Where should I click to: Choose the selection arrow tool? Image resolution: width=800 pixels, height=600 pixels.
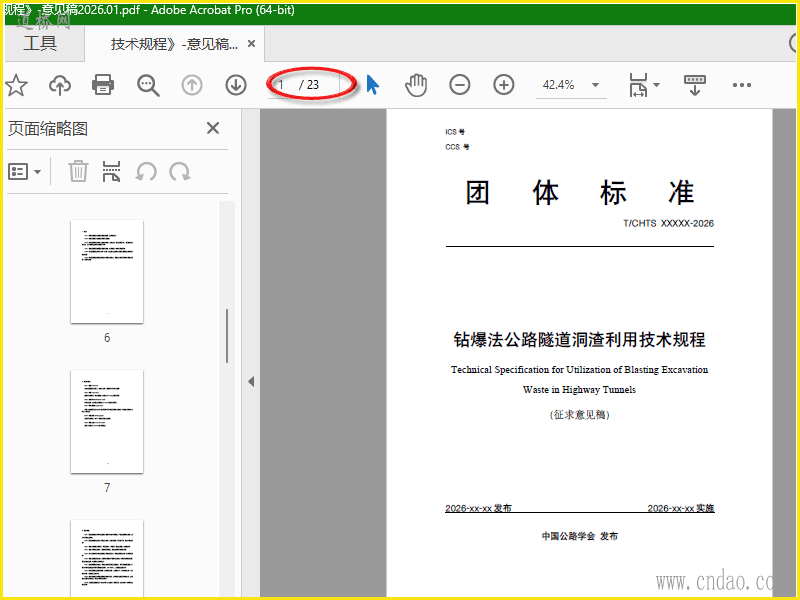pos(373,85)
